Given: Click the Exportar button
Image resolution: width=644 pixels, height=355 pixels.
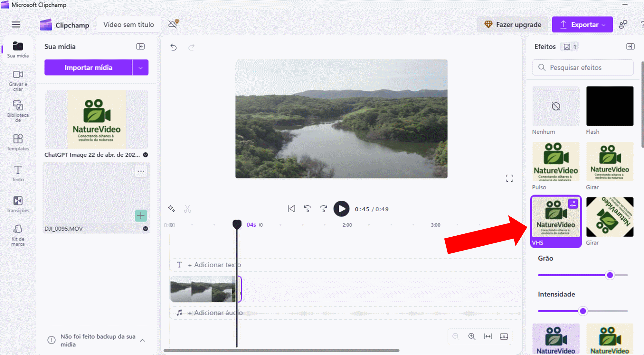Looking at the screenshot, I should 582,24.
